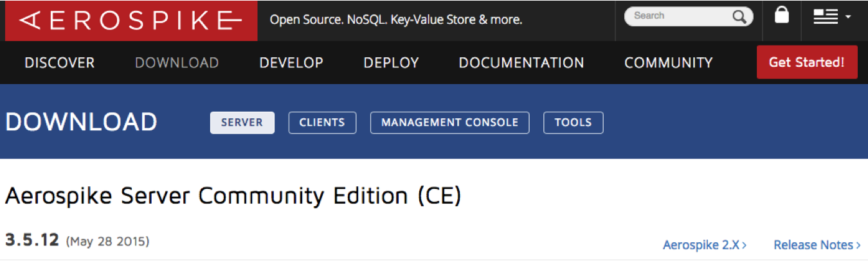
Task: Focus the Search input field
Action: pos(689,17)
